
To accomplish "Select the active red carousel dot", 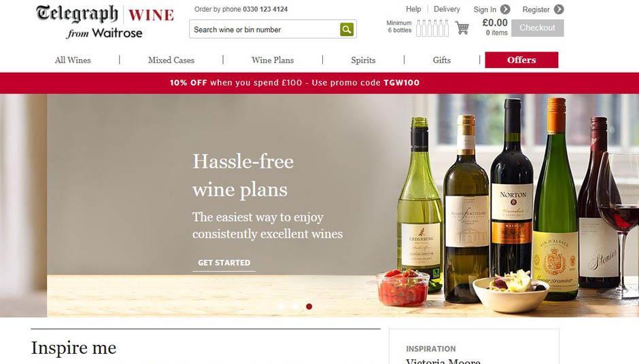I will (309, 306).
